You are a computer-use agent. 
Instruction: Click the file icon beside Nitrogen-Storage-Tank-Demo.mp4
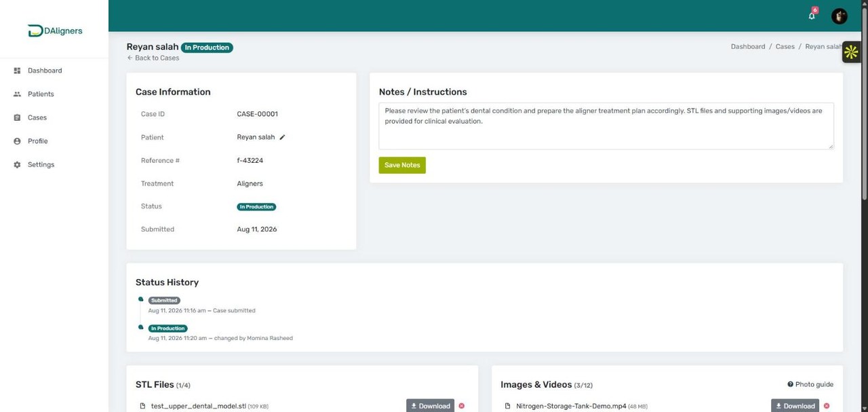[x=507, y=406]
